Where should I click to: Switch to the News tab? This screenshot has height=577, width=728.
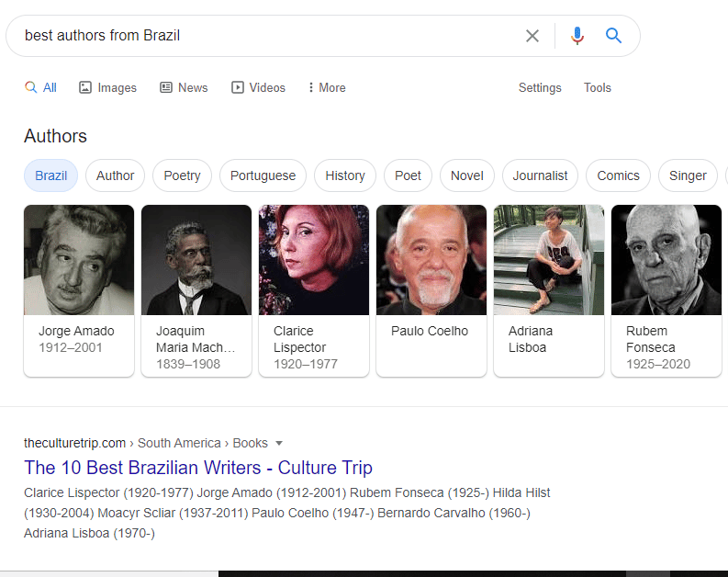(184, 88)
